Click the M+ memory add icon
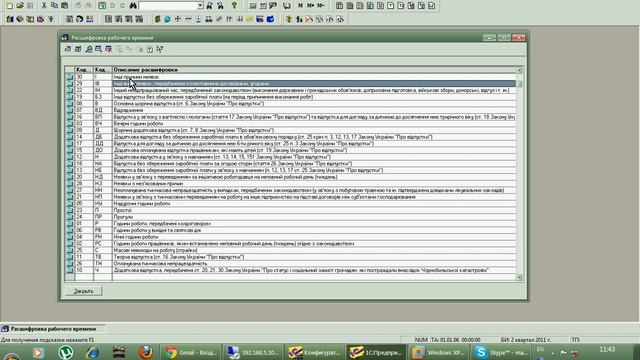Image resolution: width=640 pixels, height=360 pixels. tap(311, 6)
